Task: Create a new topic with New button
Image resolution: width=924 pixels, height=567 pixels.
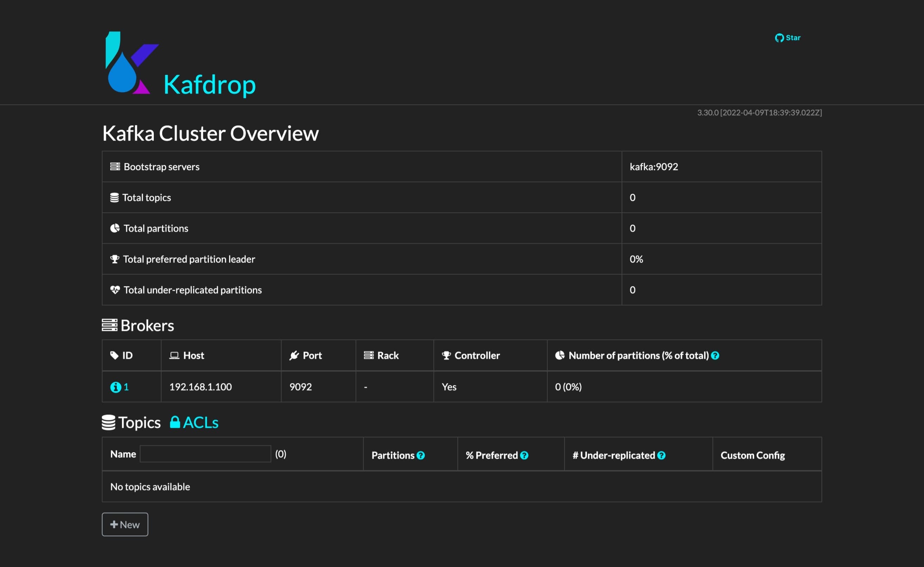Action: (125, 524)
